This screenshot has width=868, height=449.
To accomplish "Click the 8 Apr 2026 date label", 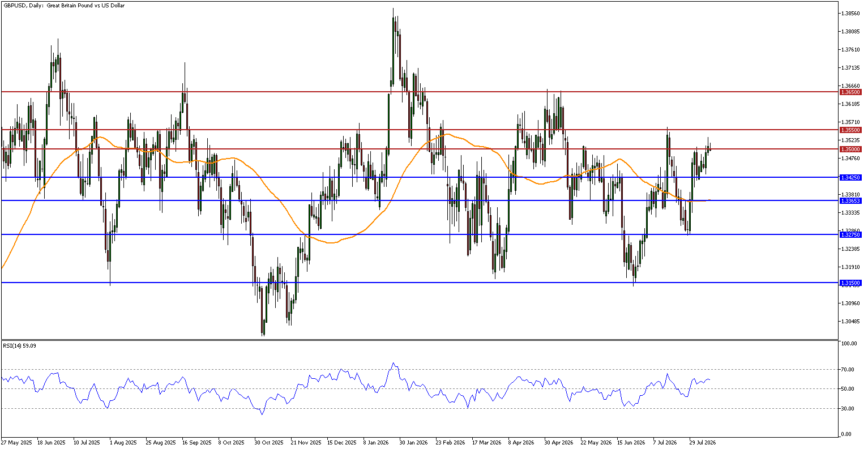I will 521,443.
